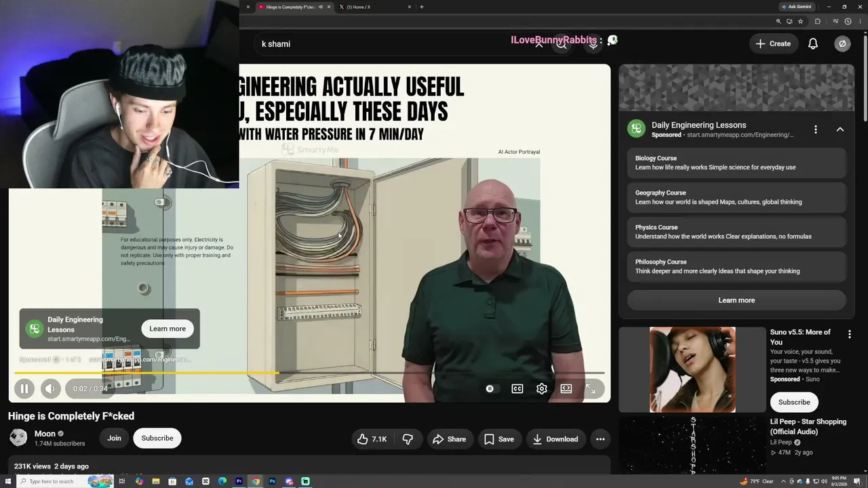Toggle closed captions on the video
This screenshot has width=868, height=488.
[517, 388]
